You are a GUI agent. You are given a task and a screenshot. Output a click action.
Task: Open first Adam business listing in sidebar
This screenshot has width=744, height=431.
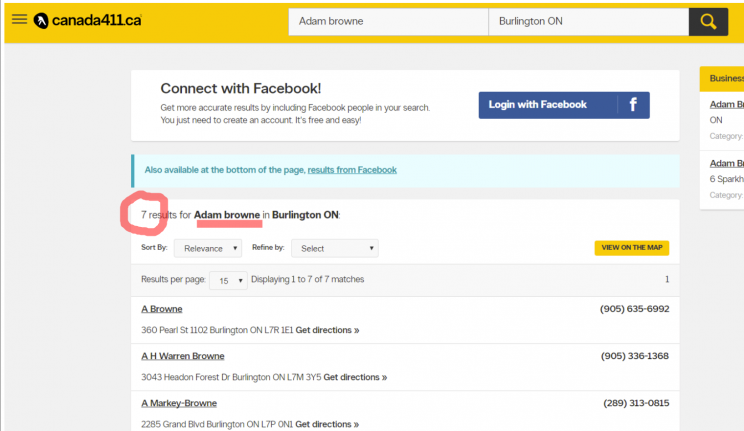pyautogui.click(x=726, y=104)
